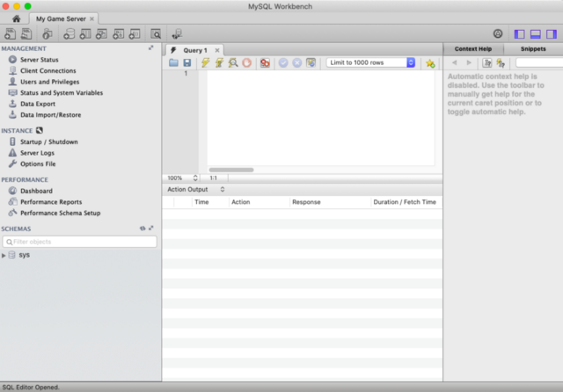Open a new SQL tab icon
Screen dimensions: 563x392
click(10, 33)
